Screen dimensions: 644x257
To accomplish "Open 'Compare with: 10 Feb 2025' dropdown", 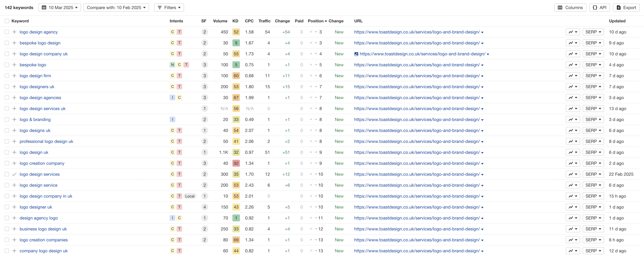I will click(116, 8).
